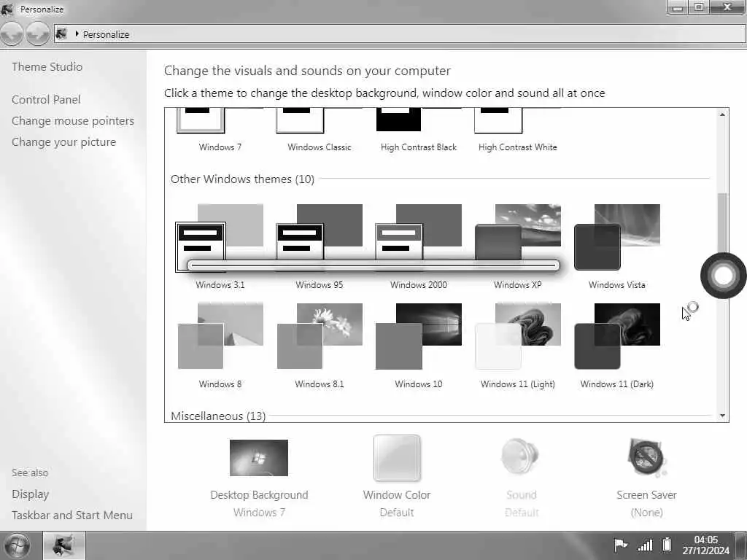Viewport: 747px width, 560px height.
Task: Click the theme list scroll down arrow
Action: (x=722, y=416)
